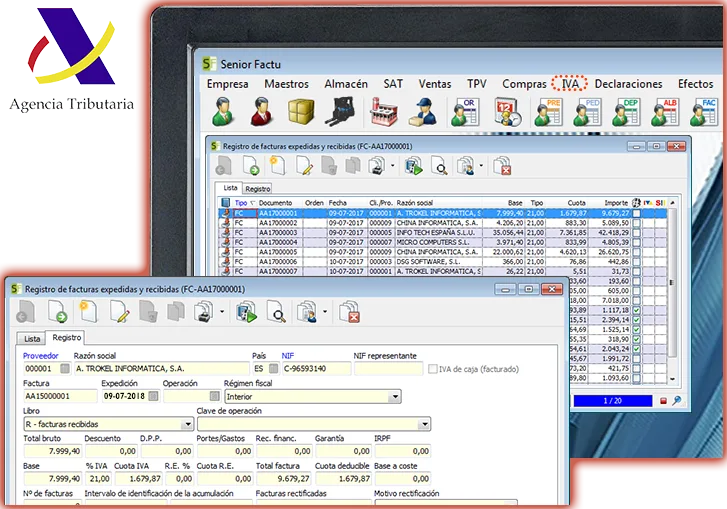Screen dimensions: 727x509
Task: Click green play process icon, front window
Action: pos(246,312)
